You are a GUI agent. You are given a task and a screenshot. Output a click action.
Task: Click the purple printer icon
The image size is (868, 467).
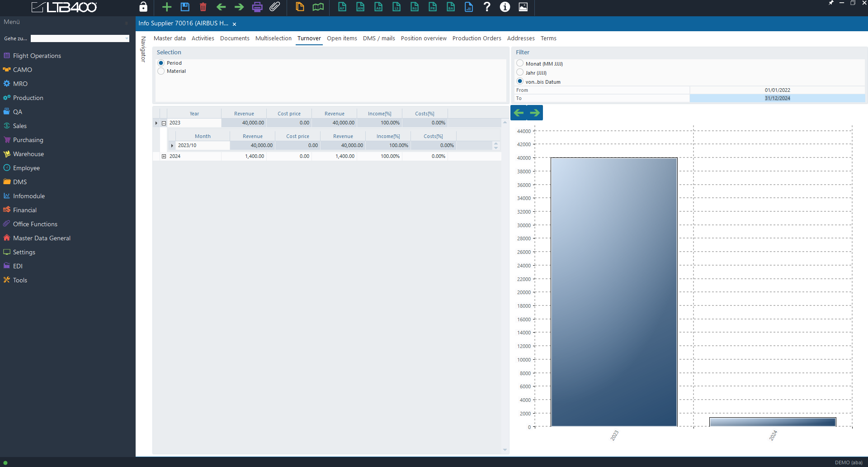click(x=257, y=7)
